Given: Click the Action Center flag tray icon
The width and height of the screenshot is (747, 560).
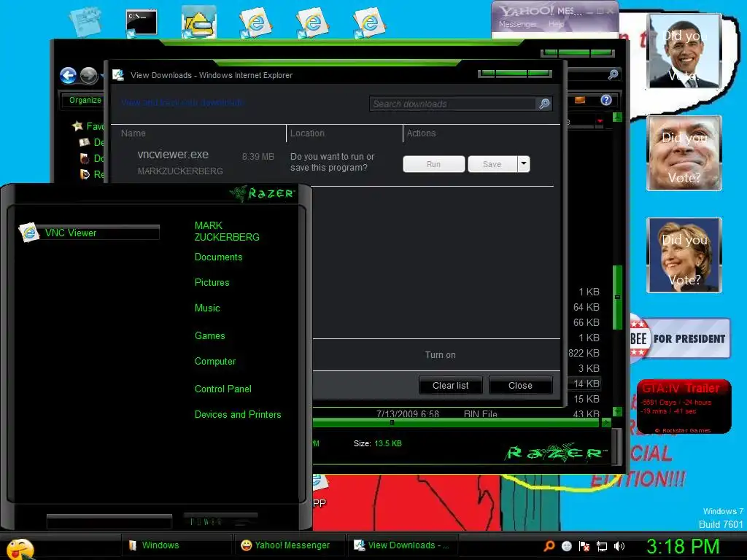Looking at the screenshot, I should point(584,546).
